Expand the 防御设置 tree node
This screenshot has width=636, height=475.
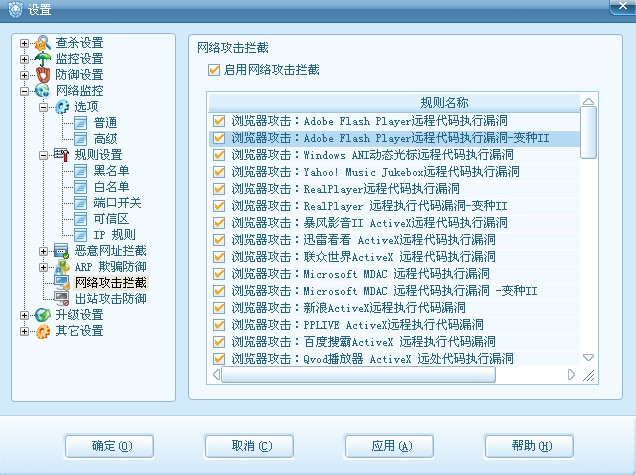(x=24, y=75)
